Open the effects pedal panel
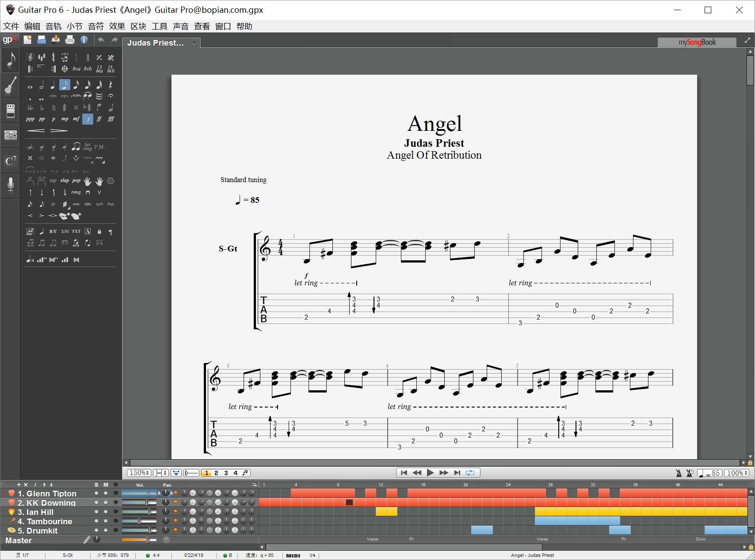The width and height of the screenshot is (755, 560). (x=11, y=110)
